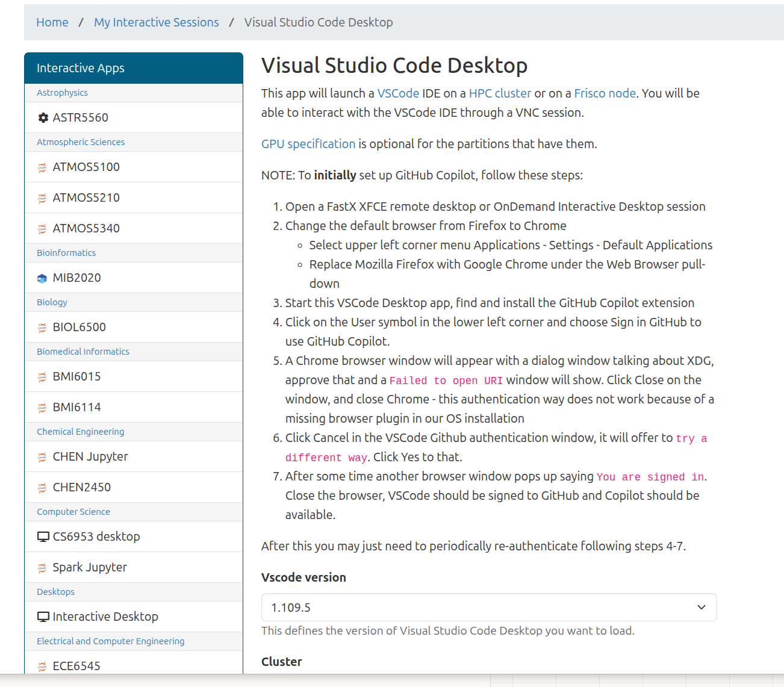Open the GPU specification link
The image size is (784, 687).
[x=308, y=144]
